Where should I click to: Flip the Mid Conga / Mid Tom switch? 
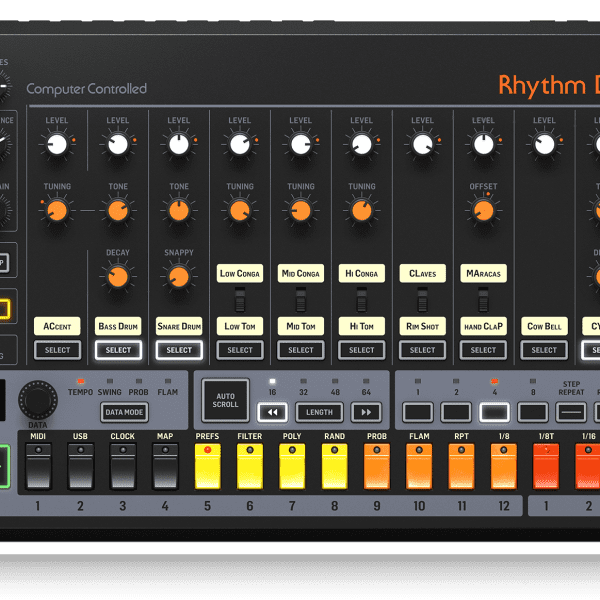[301, 300]
